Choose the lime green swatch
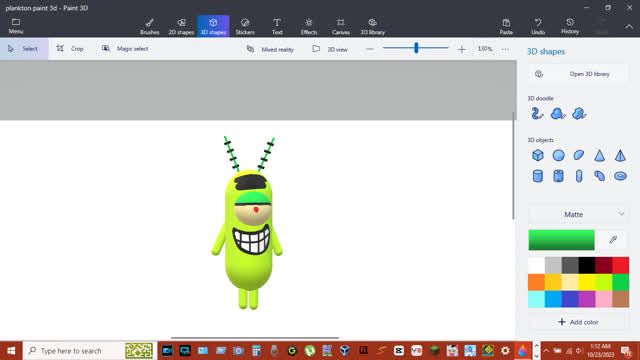The height and width of the screenshot is (360, 640). (x=604, y=282)
